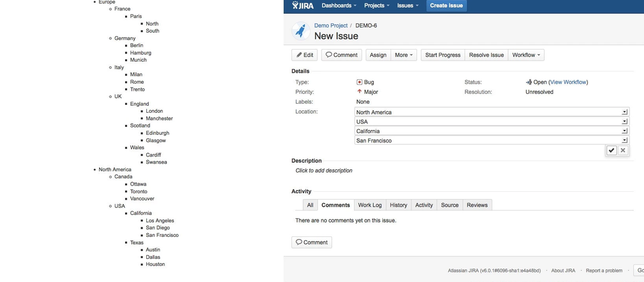Open the About JIRA link

(563, 270)
